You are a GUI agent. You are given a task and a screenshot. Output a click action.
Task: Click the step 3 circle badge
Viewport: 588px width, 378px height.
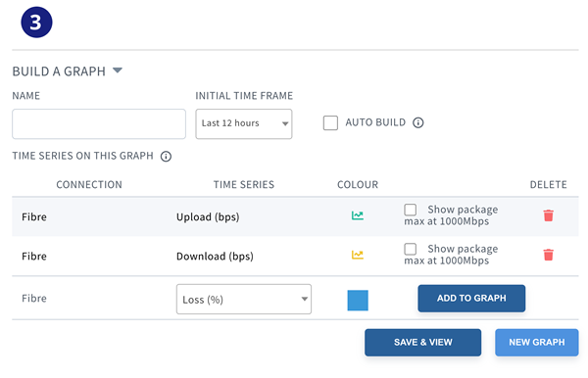click(36, 23)
